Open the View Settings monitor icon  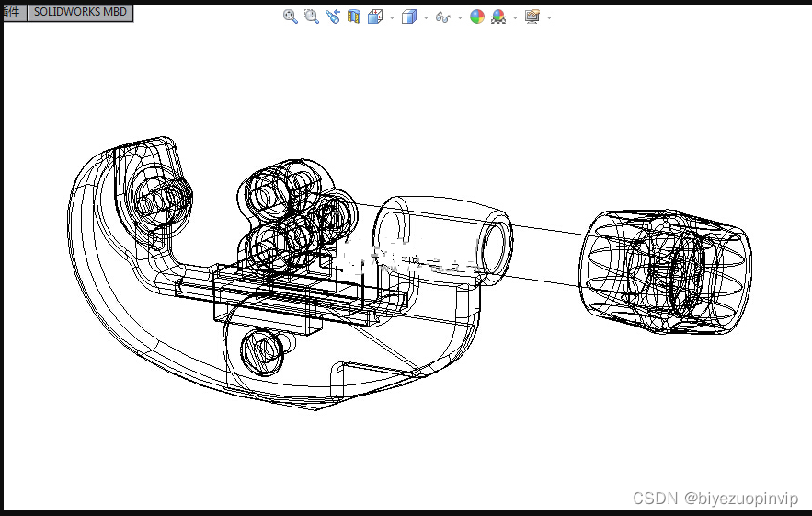[532, 17]
